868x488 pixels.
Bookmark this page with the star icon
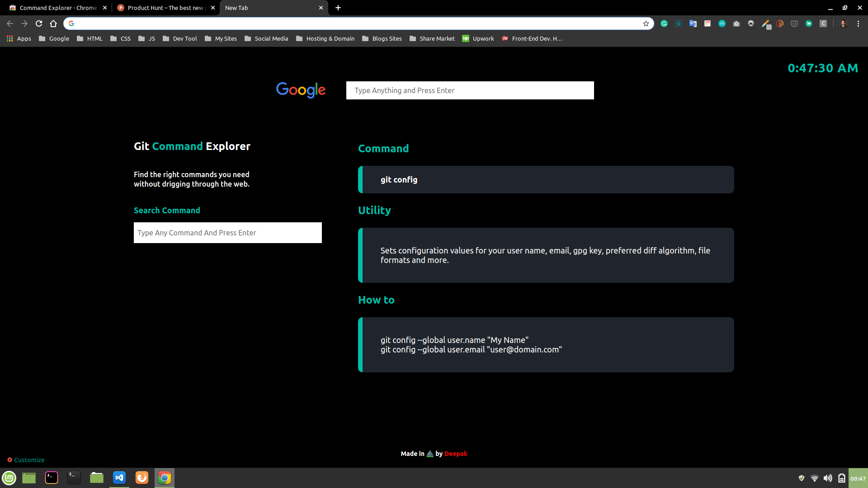click(646, 23)
